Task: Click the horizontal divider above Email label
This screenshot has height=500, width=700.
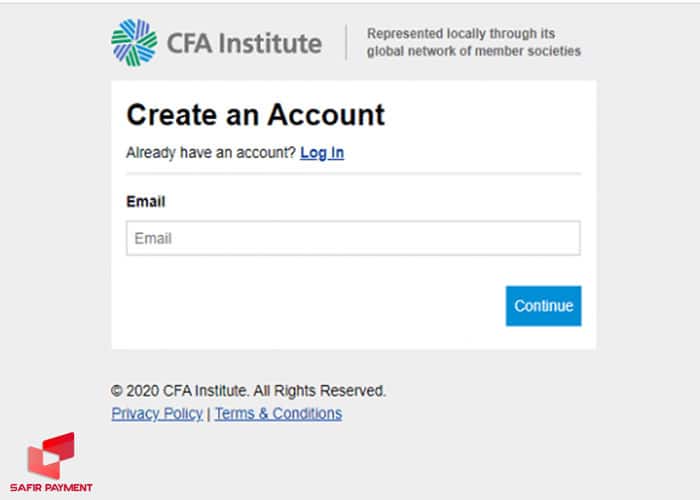Action: point(353,174)
